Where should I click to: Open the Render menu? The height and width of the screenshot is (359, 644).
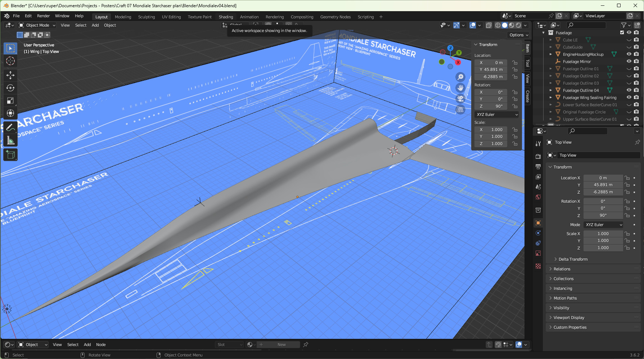[43, 16]
